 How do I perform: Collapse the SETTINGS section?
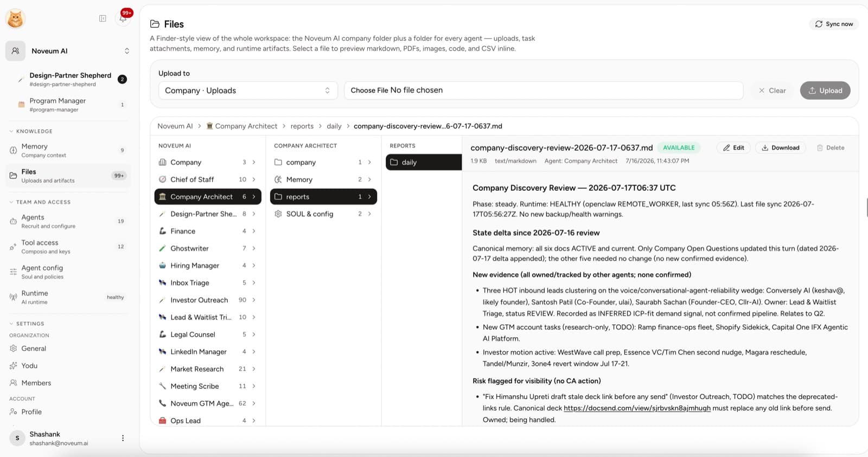27,324
